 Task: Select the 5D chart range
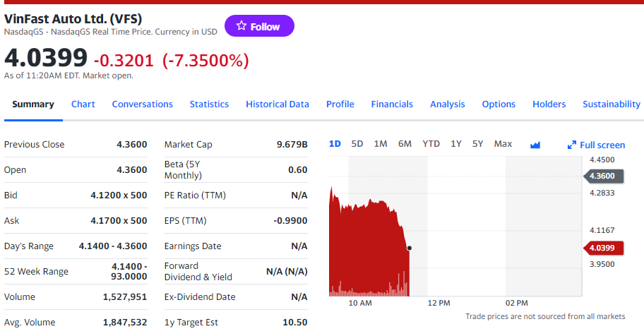tap(357, 144)
